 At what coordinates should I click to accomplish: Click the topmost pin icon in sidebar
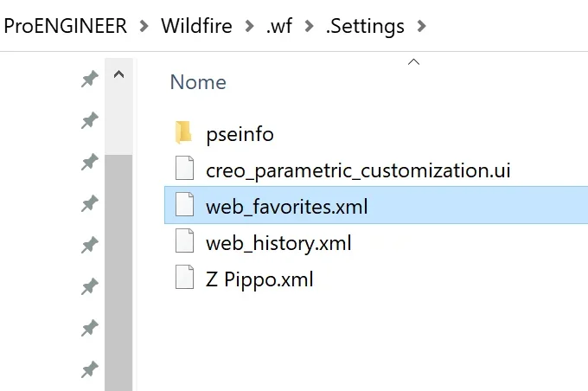tap(90, 80)
